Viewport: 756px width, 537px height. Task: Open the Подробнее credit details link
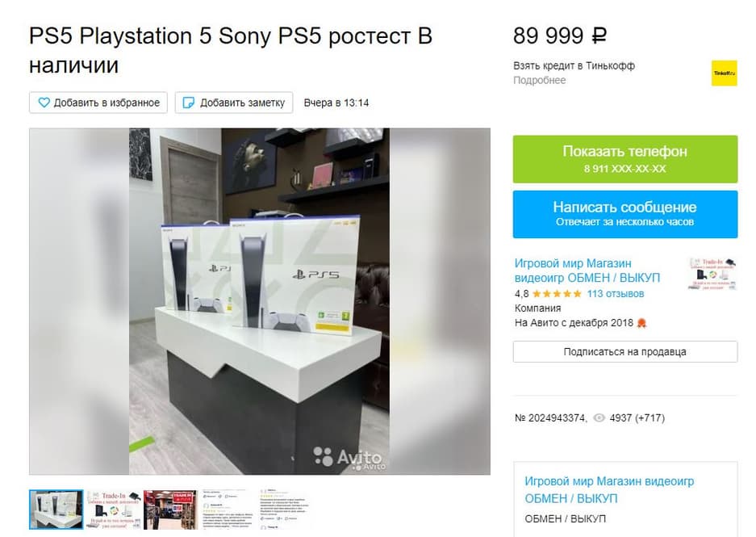tap(539, 80)
